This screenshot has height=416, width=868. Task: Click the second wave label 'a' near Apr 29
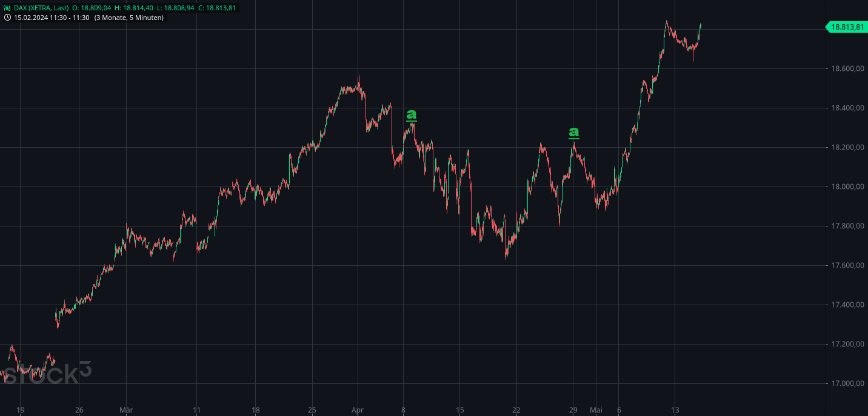coord(573,132)
